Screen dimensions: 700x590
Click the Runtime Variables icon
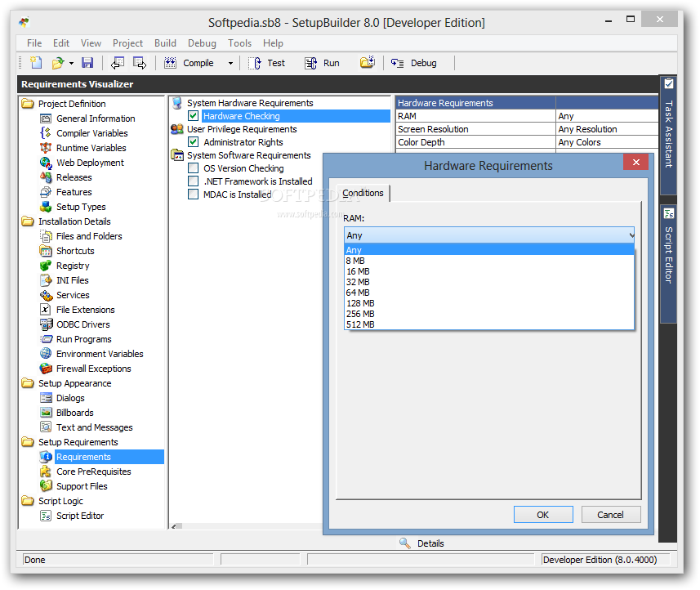46,148
